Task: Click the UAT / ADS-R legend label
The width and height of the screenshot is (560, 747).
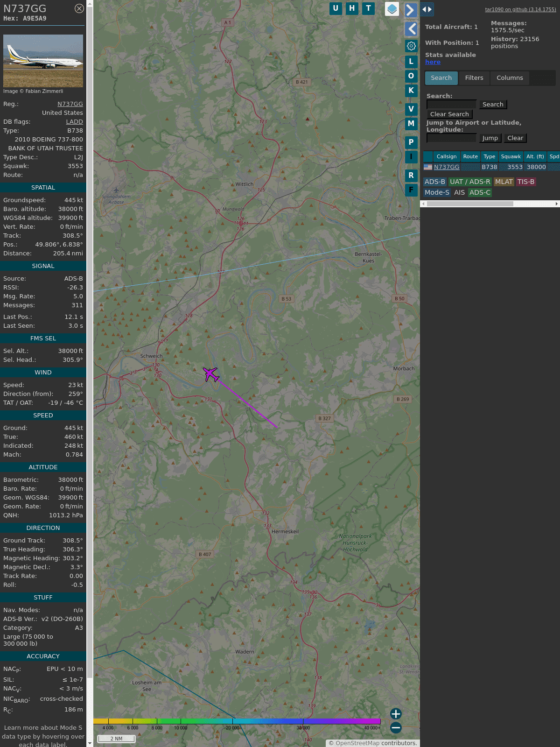Action: click(x=470, y=182)
